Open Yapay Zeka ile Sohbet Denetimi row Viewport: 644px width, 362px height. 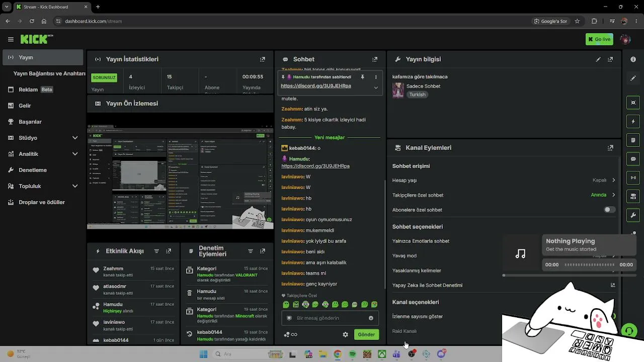click(x=504, y=285)
